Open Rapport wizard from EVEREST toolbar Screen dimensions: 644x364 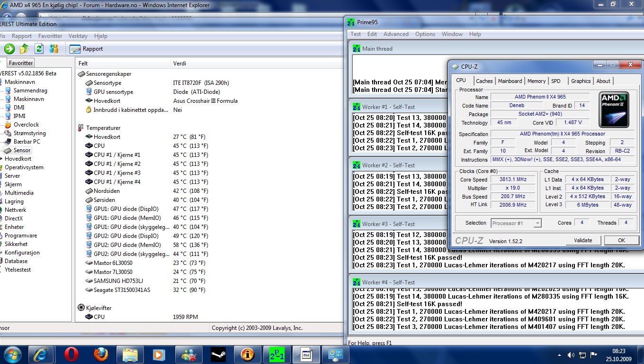tap(86, 48)
